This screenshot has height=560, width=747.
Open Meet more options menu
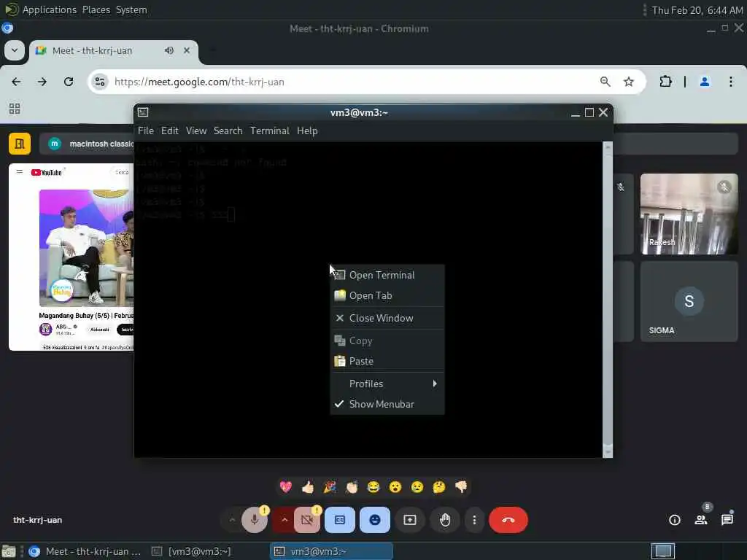point(474,520)
